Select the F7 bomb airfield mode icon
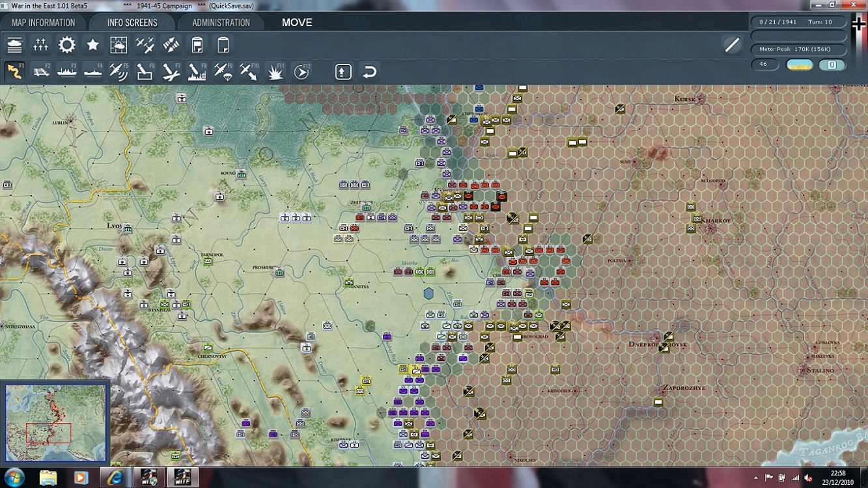The height and width of the screenshot is (488, 868). coord(171,72)
